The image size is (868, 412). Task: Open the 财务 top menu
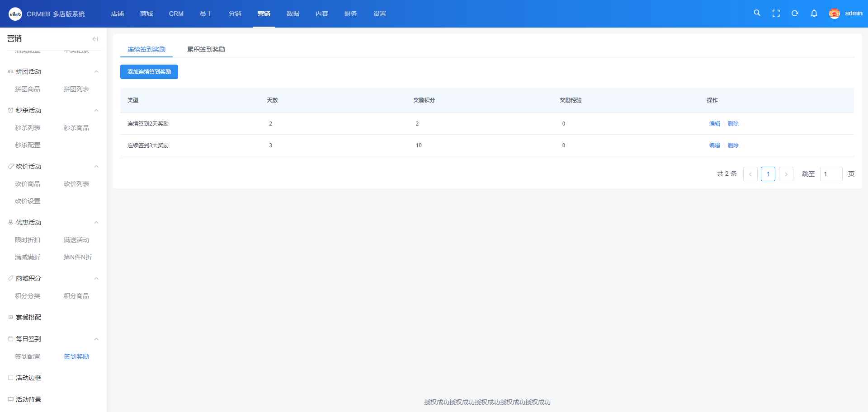[350, 14]
